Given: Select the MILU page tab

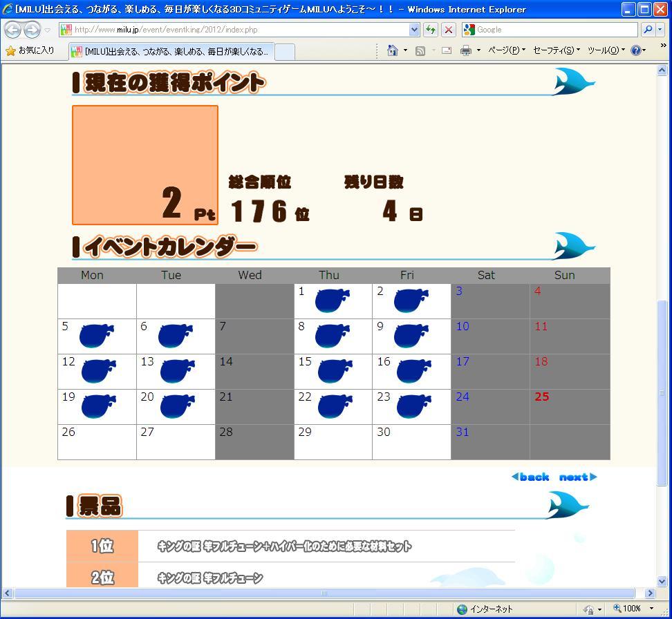Looking at the screenshot, I should click(x=171, y=51).
